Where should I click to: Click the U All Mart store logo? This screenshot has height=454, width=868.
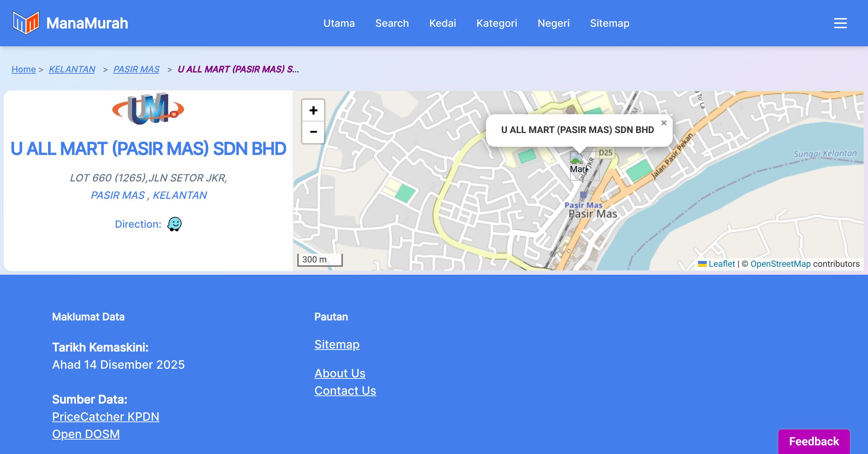point(148,109)
